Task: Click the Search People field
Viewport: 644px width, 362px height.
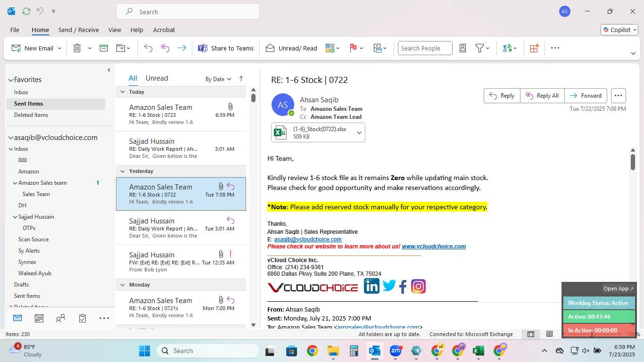Action: point(425,48)
